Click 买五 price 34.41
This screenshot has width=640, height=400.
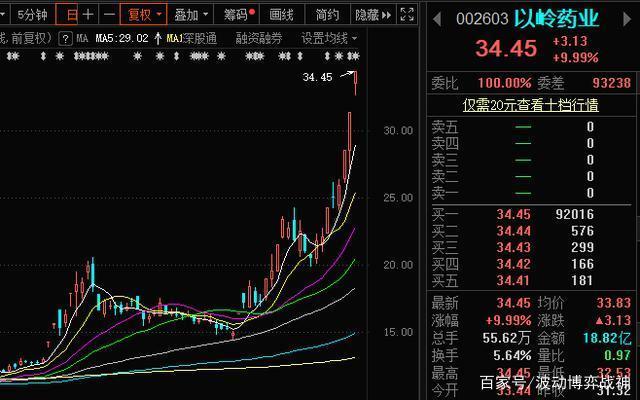tap(513, 280)
